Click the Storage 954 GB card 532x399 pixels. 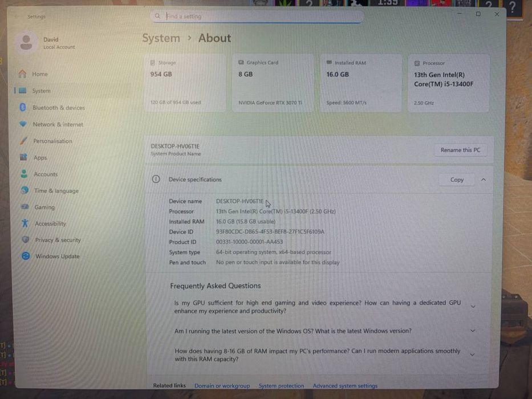pos(185,83)
